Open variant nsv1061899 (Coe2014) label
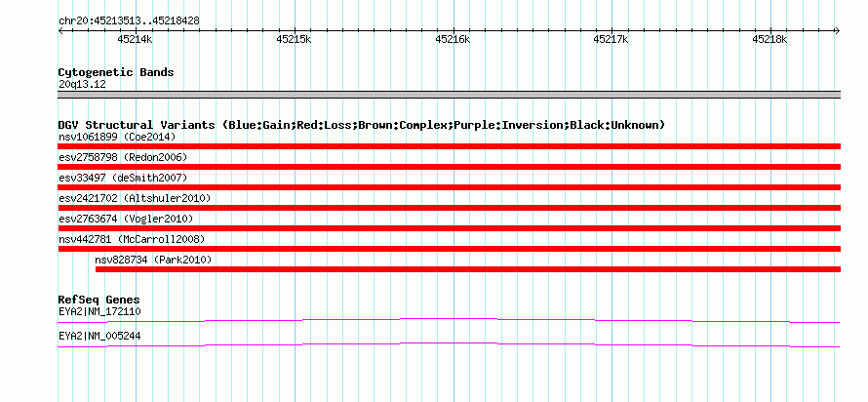This screenshot has height=402, width=868. (117, 137)
